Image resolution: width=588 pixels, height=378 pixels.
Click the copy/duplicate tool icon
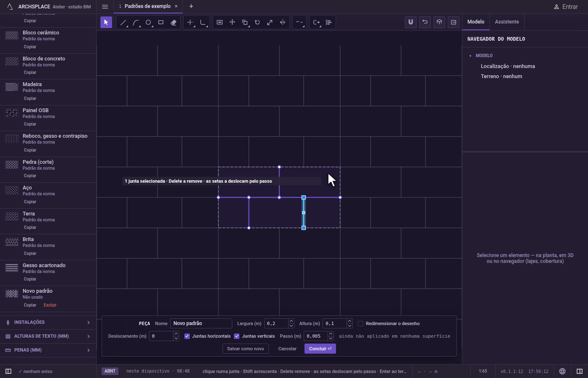(x=245, y=22)
